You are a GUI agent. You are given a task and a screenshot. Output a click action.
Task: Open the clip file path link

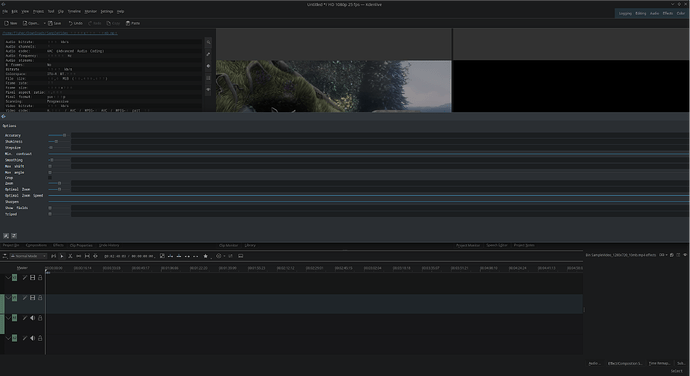click(x=60, y=33)
